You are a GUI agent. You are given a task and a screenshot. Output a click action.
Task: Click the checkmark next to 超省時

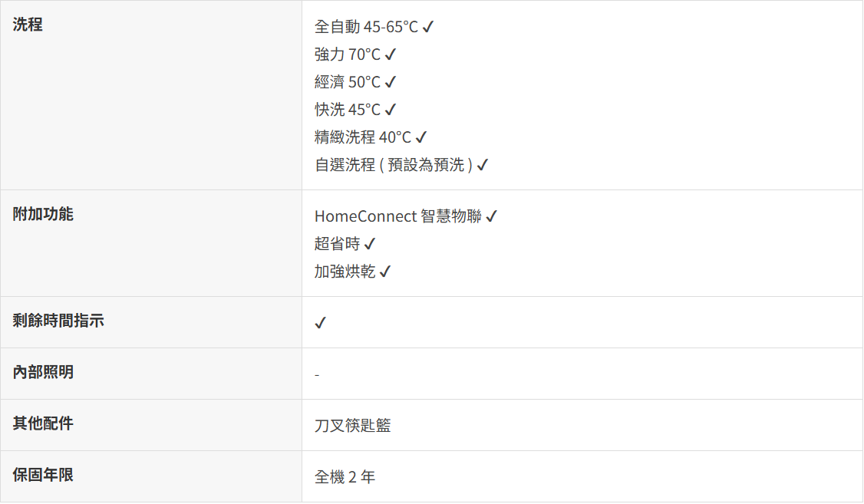pos(369,245)
